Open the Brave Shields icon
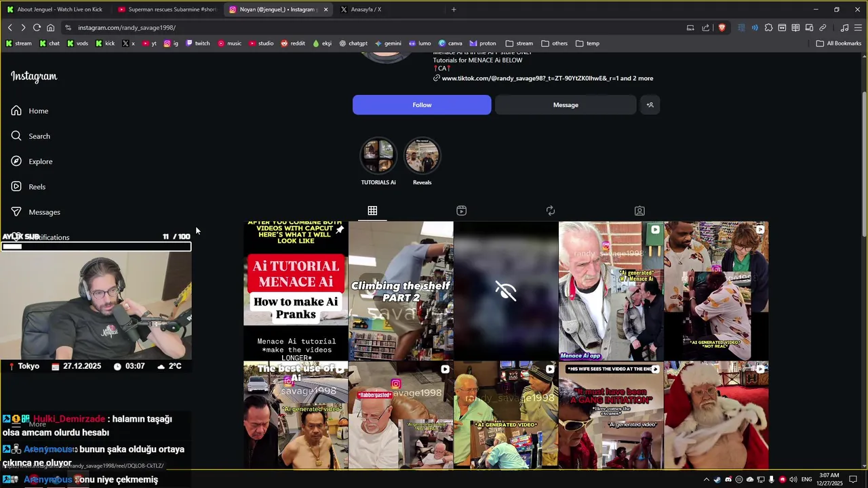The width and height of the screenshot is (868, 488). pos(722,28)
